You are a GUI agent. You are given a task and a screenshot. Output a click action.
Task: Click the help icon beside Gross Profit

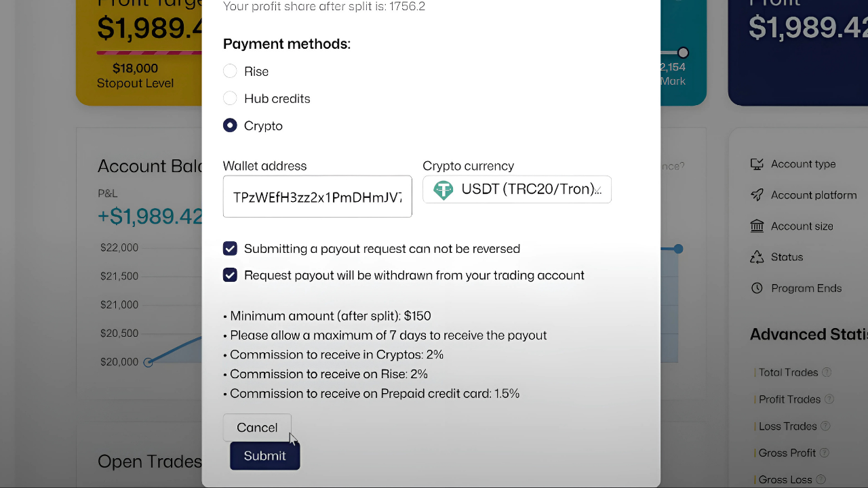825,453
